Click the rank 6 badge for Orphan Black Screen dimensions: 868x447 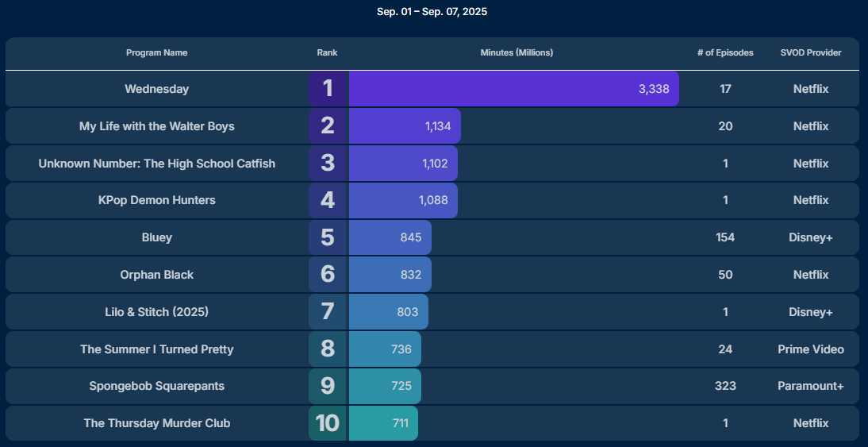(328, 275)
